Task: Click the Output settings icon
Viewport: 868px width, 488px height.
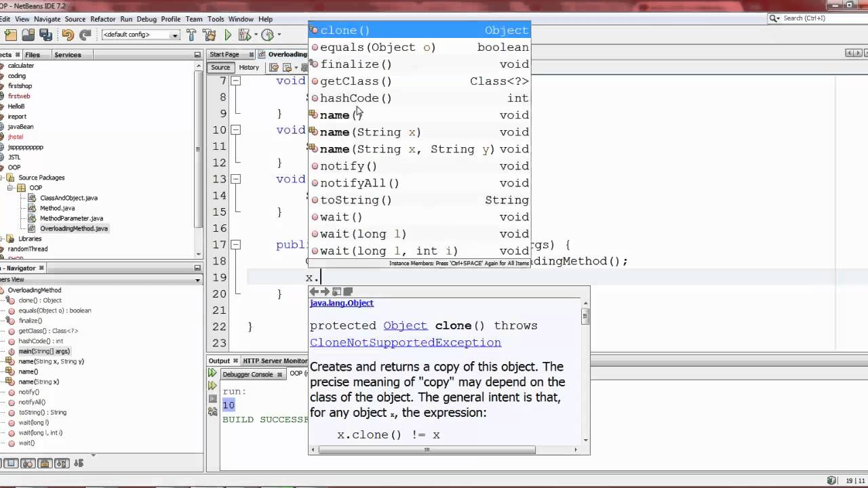Action: (212, 412)
